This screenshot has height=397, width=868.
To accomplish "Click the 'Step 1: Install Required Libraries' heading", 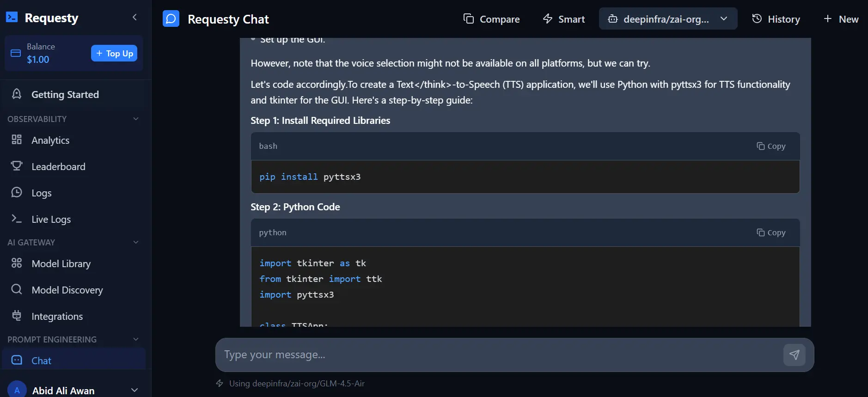I will point(320,120).
